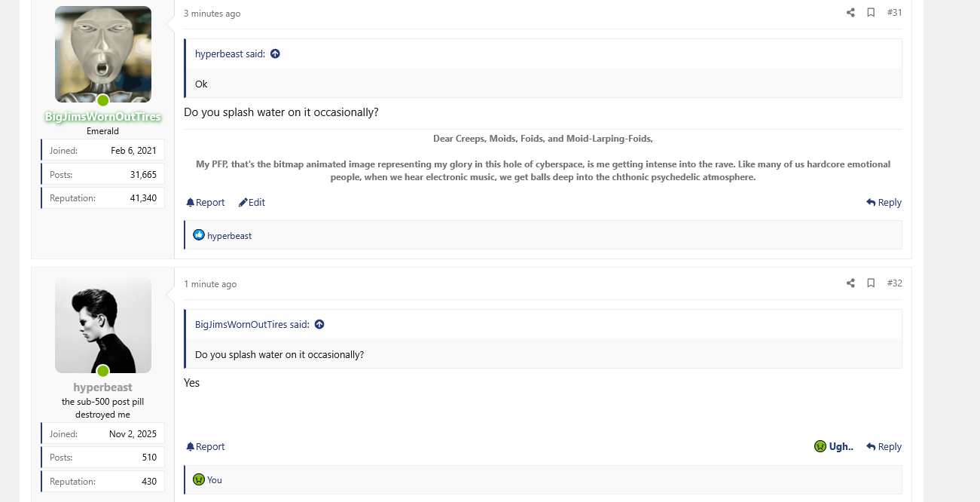
Task: Click quoted text 'Ok'
Action: pos(201,84)
